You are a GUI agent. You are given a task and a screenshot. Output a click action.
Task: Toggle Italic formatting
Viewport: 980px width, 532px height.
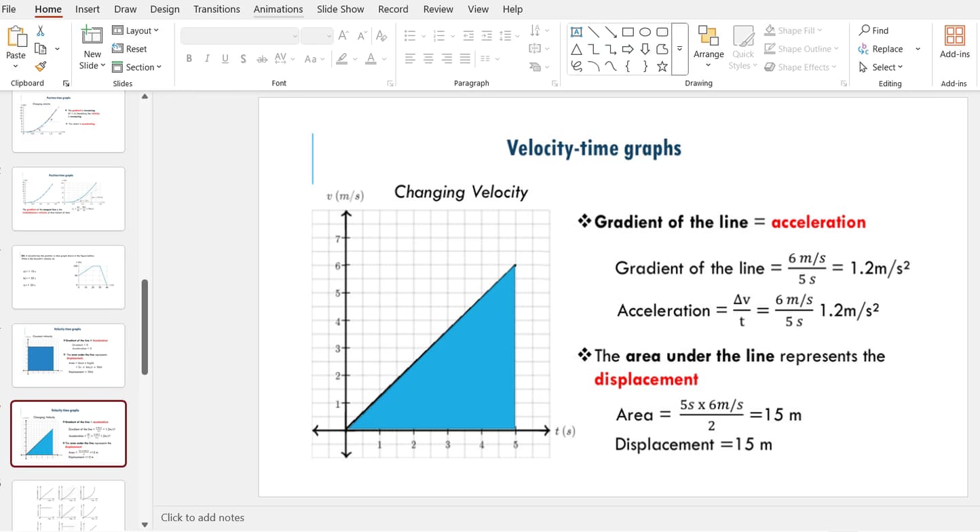click(207, 58)
